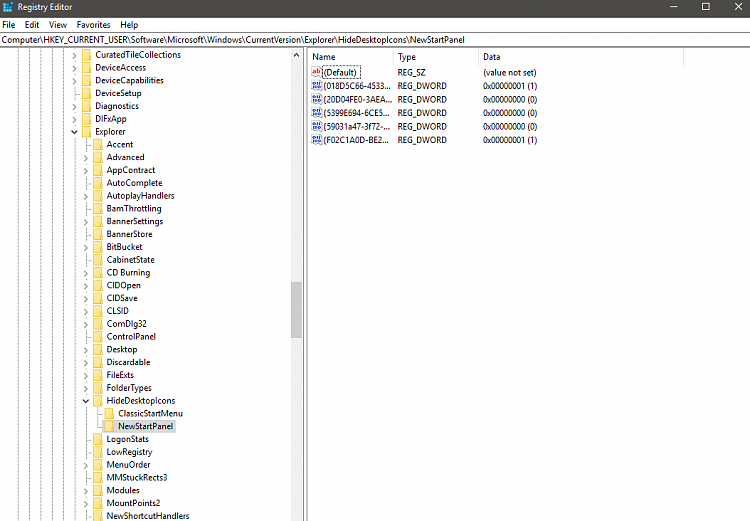Select the DeviceSetup folder icon
This screenshot has width=750, height=521.
tap(87, 93)
